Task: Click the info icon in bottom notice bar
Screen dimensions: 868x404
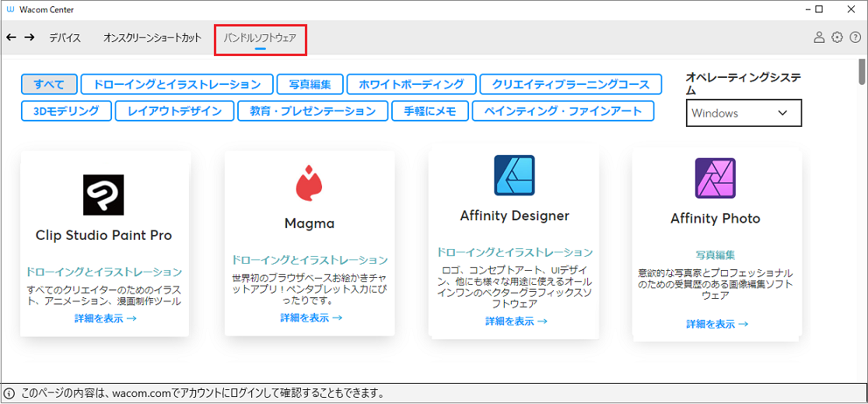Action: tap(9, 394)
